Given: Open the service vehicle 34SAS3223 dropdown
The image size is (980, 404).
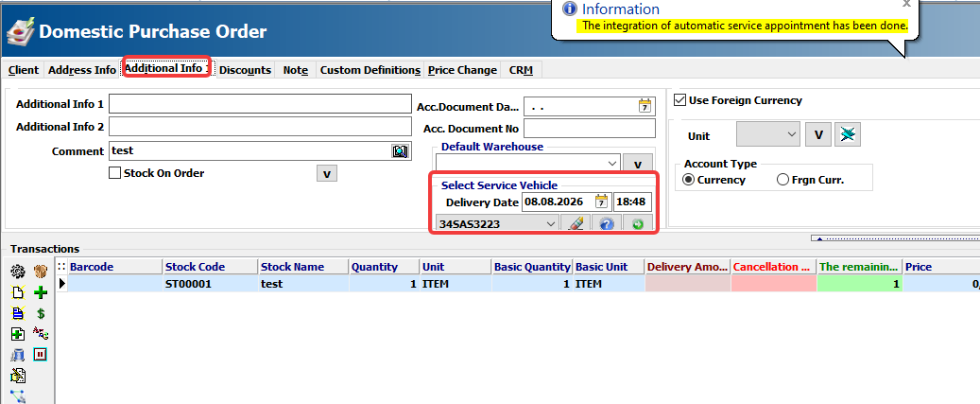Looking at the screenshot, I should 551,223.
